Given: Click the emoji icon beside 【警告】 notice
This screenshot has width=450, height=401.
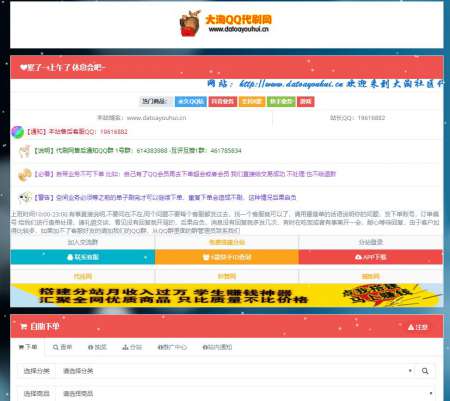Looking at the screenshot, I should 25,198.
